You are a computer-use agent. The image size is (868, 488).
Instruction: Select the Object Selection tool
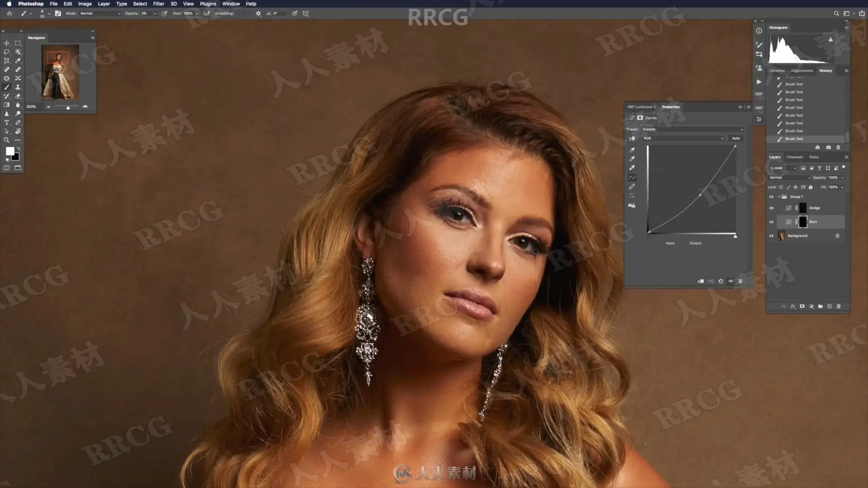point(18,52)
